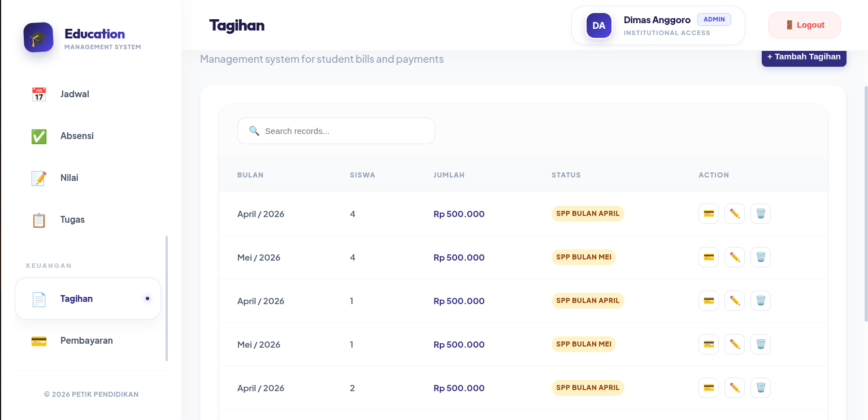Click the Tagihan page heading

pyautogui.click(x=237, y=25)
